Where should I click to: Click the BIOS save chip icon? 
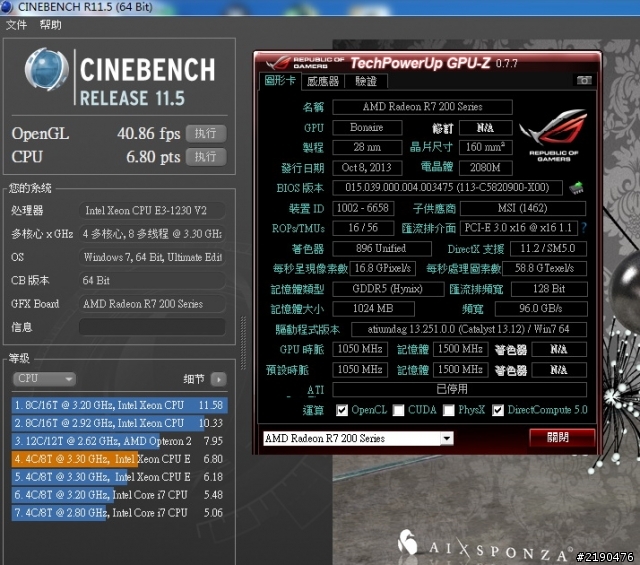click(x=576, y=188)
